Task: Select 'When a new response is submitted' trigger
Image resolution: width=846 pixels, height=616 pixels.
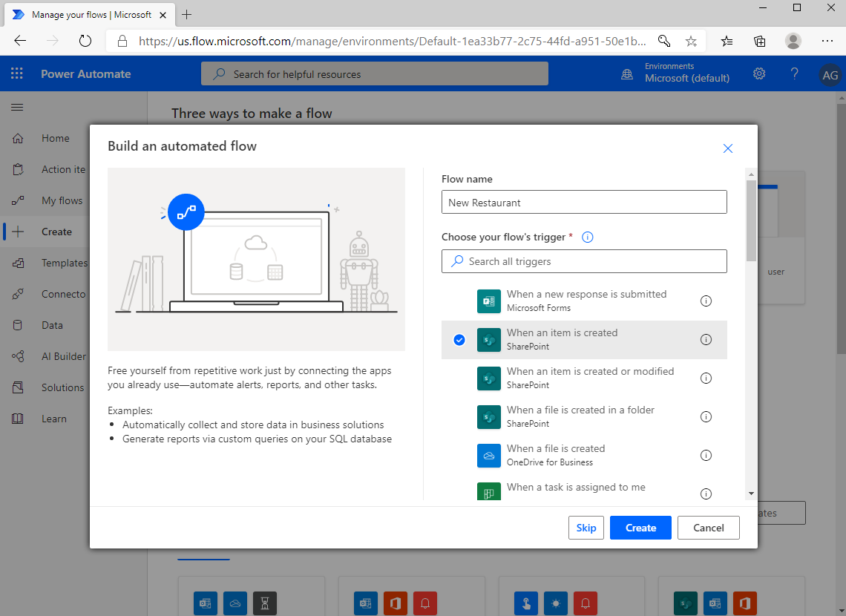Action: (x=584, y=301)
